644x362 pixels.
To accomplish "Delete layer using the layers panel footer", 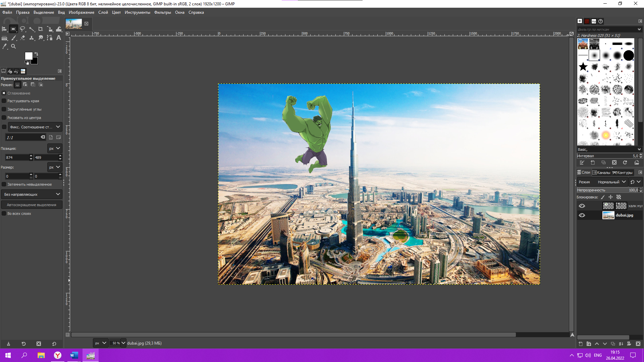I will [x=638, y=344].
